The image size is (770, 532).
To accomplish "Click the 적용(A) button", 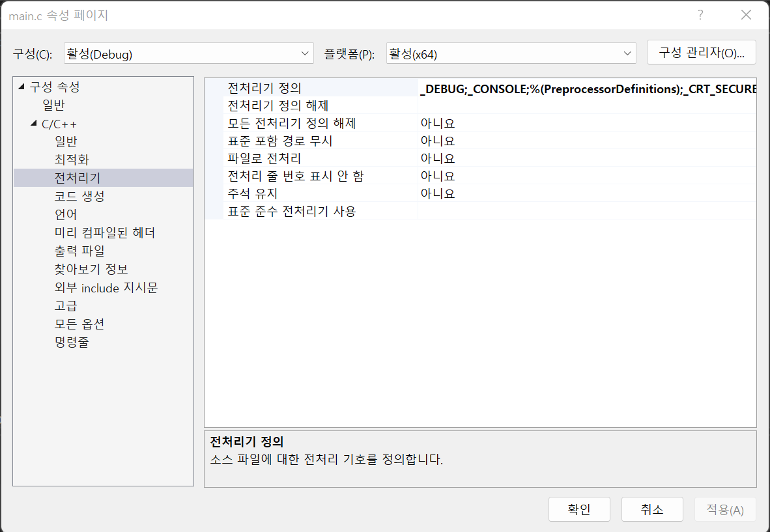I will pos(725,509).
